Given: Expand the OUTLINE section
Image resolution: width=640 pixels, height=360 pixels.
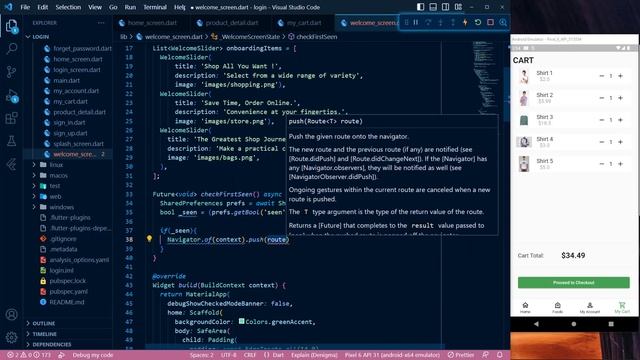Looking at the screenshot, I should point(43,323).
